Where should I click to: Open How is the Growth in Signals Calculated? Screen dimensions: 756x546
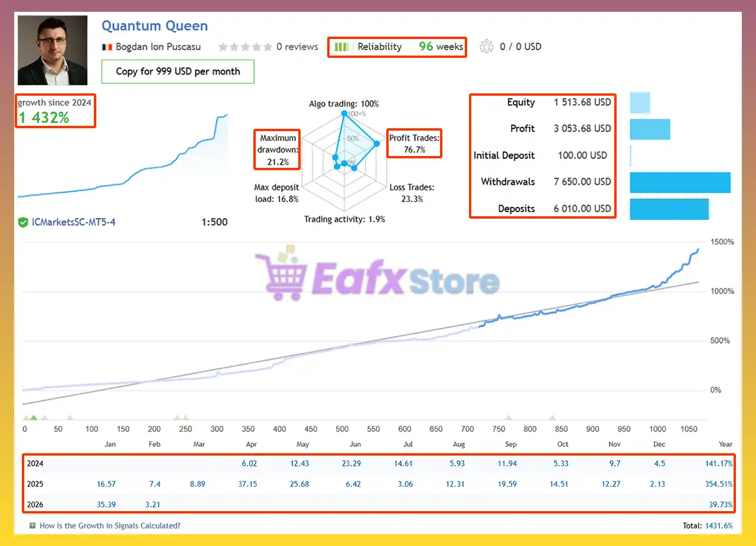pyautogui.click(x=110, y=525)
